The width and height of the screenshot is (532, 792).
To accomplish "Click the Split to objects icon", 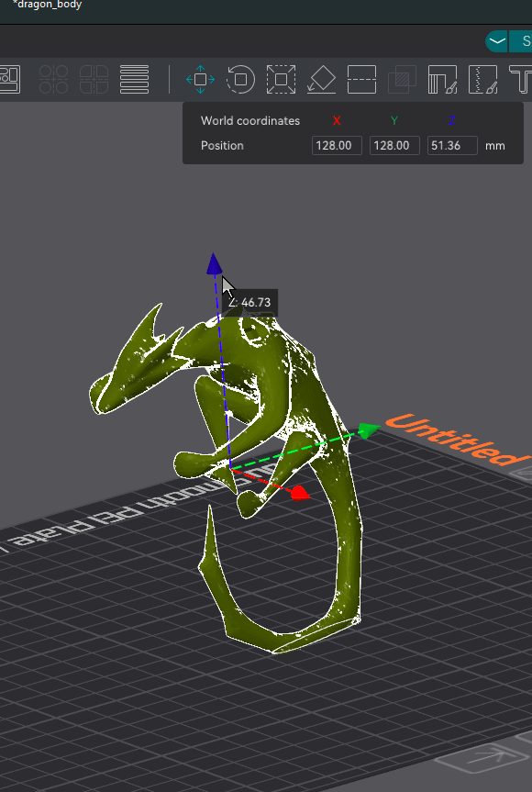I will tap(53, 79).
